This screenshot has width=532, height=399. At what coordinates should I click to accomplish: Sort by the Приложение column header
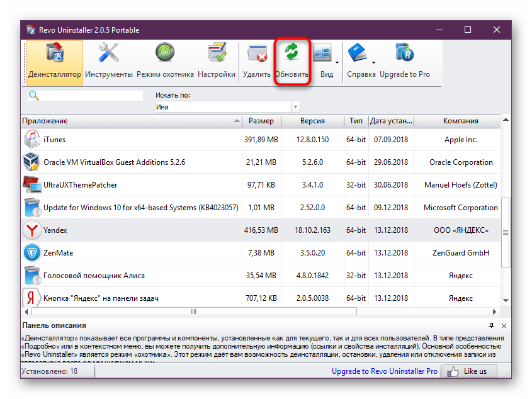[132, 121]
